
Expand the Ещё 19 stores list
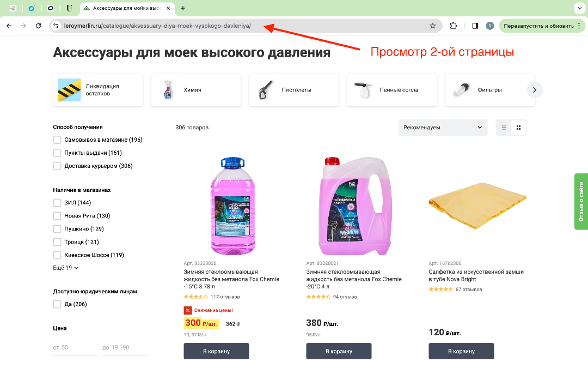[x=66, y=268]
